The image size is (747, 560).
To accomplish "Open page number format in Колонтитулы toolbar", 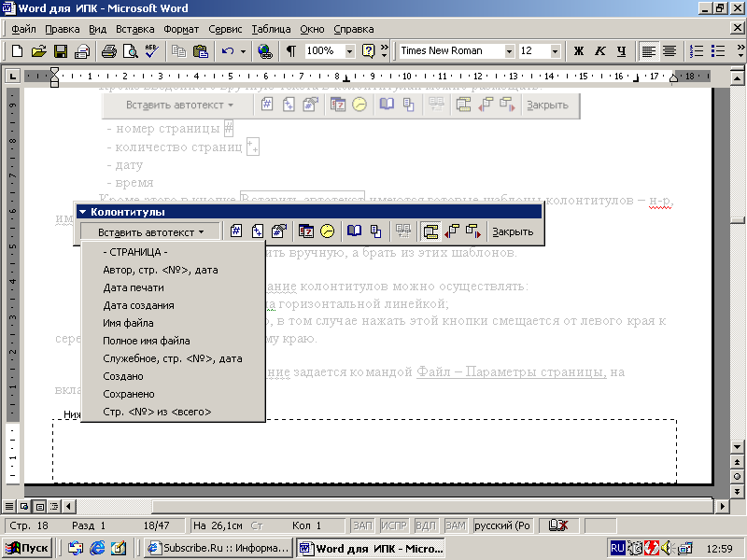I will 278,231.
